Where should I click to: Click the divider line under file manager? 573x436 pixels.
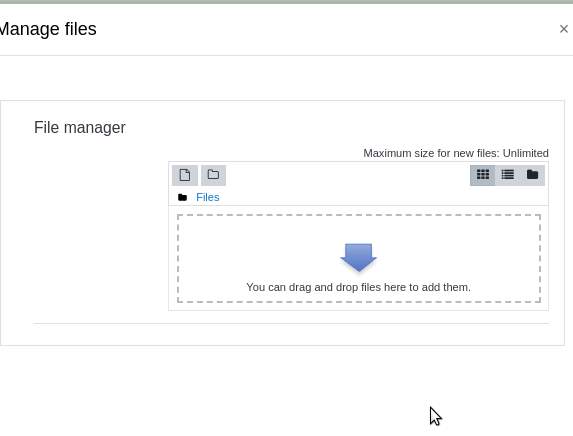click(x=291, y=323)
